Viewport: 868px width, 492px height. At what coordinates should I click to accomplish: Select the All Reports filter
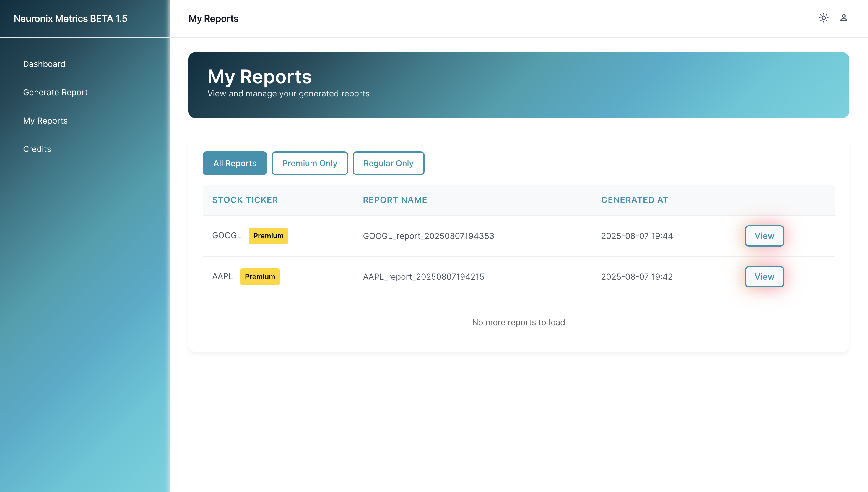click(x=235, y=163)
